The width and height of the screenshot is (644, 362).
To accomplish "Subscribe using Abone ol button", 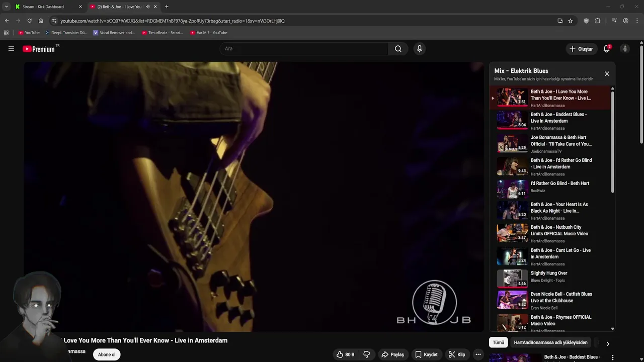I will (x=107, y=354).
